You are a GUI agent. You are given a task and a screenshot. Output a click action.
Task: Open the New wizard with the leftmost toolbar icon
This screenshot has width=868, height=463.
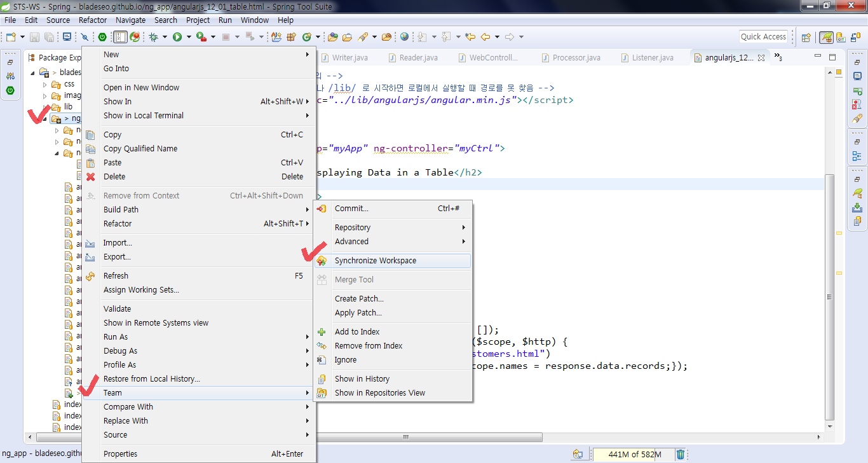(x=10, y=36)
